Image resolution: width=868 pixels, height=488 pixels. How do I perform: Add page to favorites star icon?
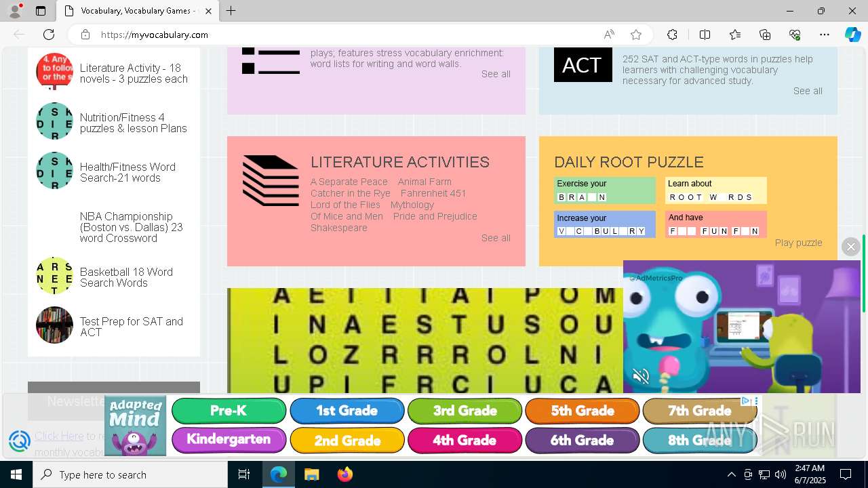[636, 35]
